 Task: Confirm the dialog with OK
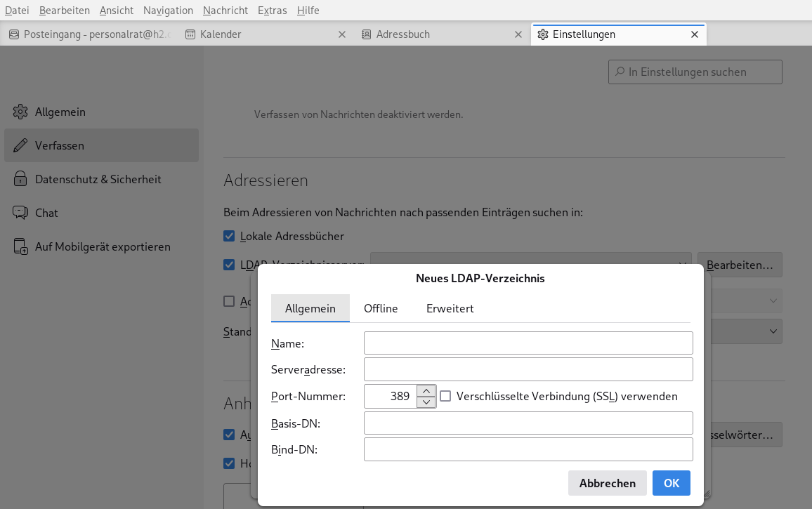[x=671, y=483]
